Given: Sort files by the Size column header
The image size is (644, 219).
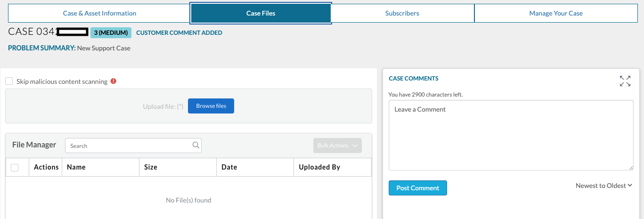Looking at the screenshot, I should pyautogui.click(x=151, y=167).
